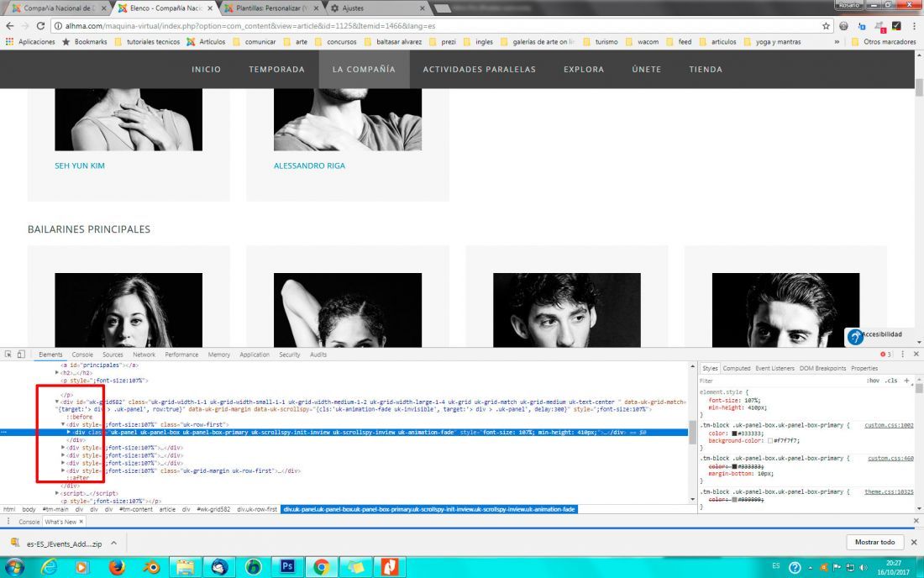This screenshot has height=578, width=924.
Task: Toggle the .cls class editor
Action: pyautogui.click(x=891, y=381)
